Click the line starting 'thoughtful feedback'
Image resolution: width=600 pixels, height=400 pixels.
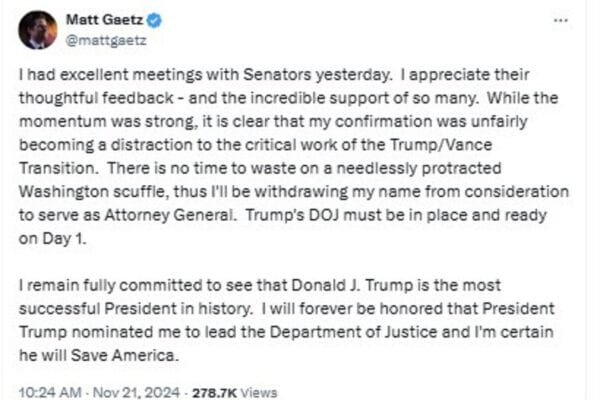tap(289, 98)
